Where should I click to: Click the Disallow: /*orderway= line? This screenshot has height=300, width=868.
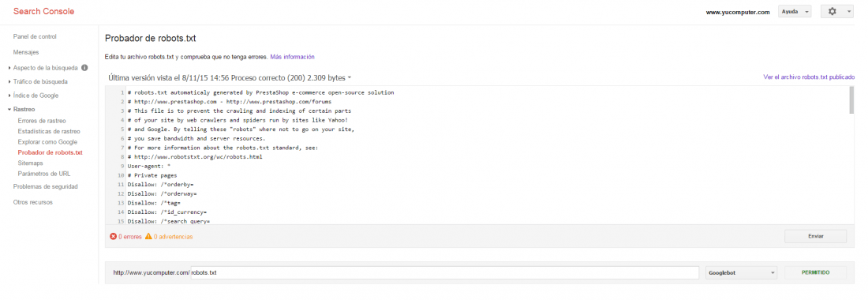click(163, 193)
